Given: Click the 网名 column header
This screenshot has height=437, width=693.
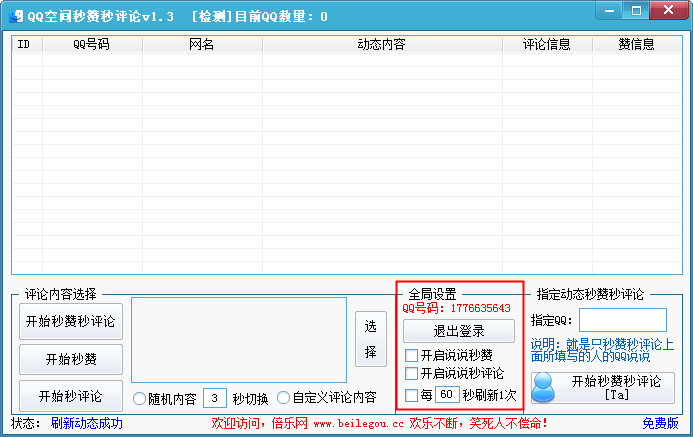Looking at the screenshot, I should click(202, 44).
